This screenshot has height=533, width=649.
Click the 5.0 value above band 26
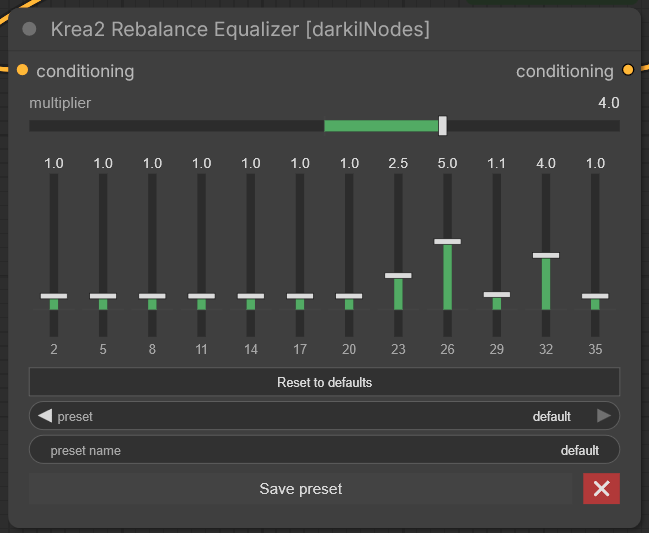click(447, 163)
